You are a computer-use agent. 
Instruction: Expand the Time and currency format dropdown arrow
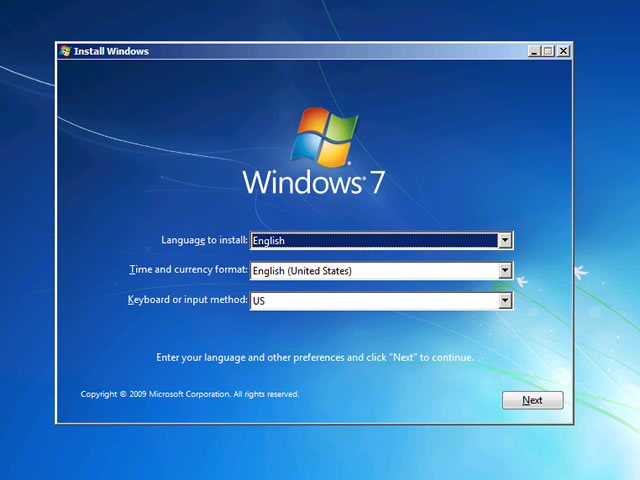[505, 270]
